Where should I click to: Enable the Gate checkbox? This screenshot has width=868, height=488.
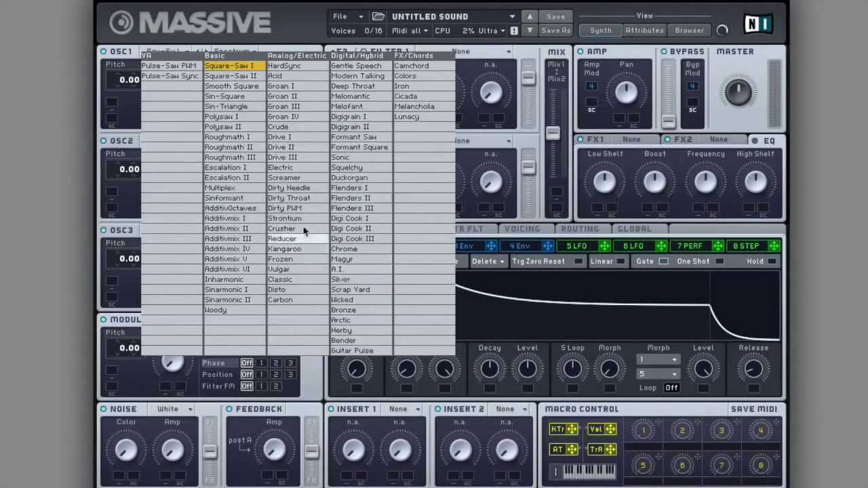663,262
